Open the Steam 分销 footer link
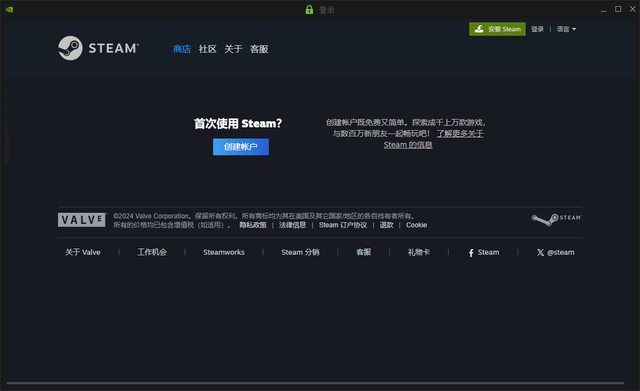Image resolution: width=640 pixels, height=391 pixels. pos(300,252)
